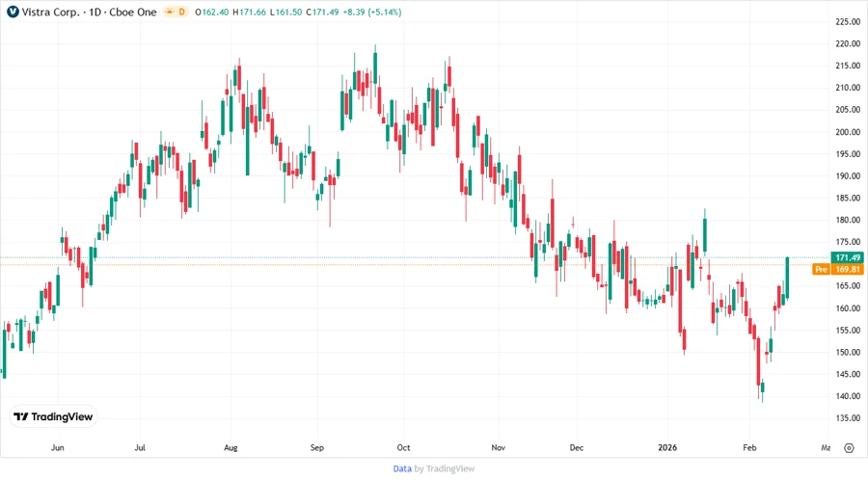This screenshot has height=480, width=868.
Task: Click the 'Jul' time axis label
Action: (140, 447)
